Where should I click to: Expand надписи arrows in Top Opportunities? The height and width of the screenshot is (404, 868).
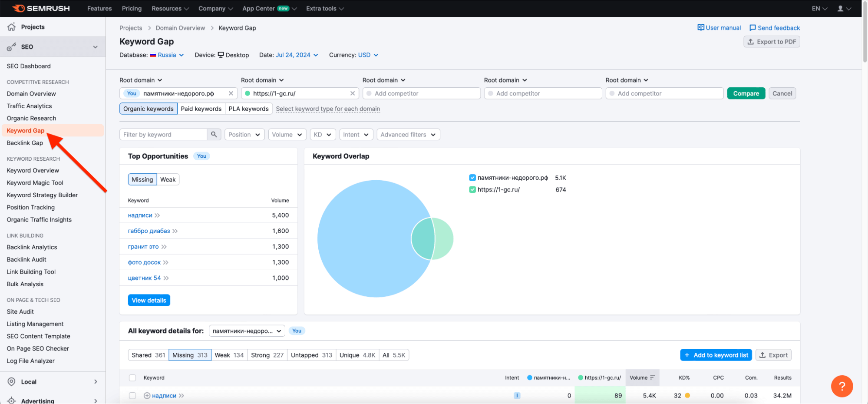coord(157,215)
